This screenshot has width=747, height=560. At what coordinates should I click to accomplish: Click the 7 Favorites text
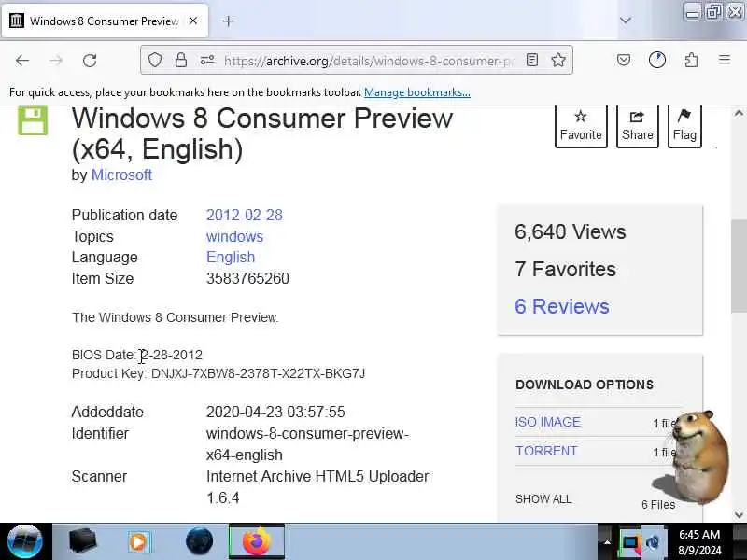pyautogui.click(x=566, y=269)
